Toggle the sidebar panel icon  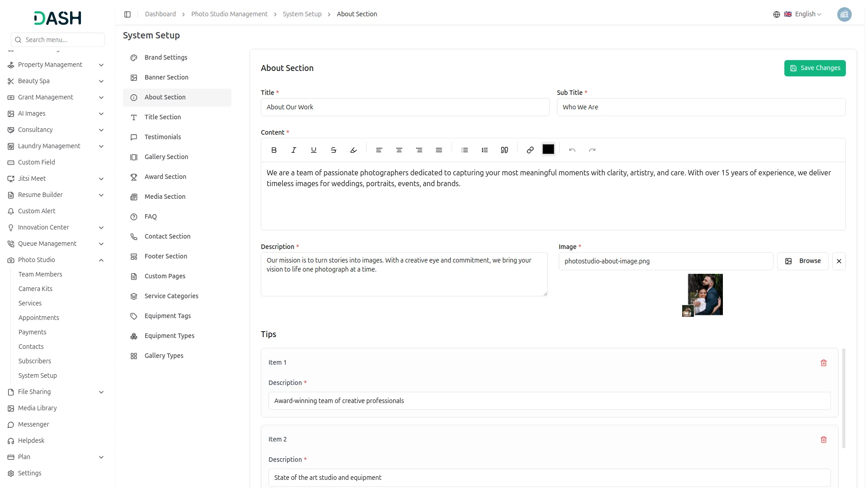click(x=127, y=14)
